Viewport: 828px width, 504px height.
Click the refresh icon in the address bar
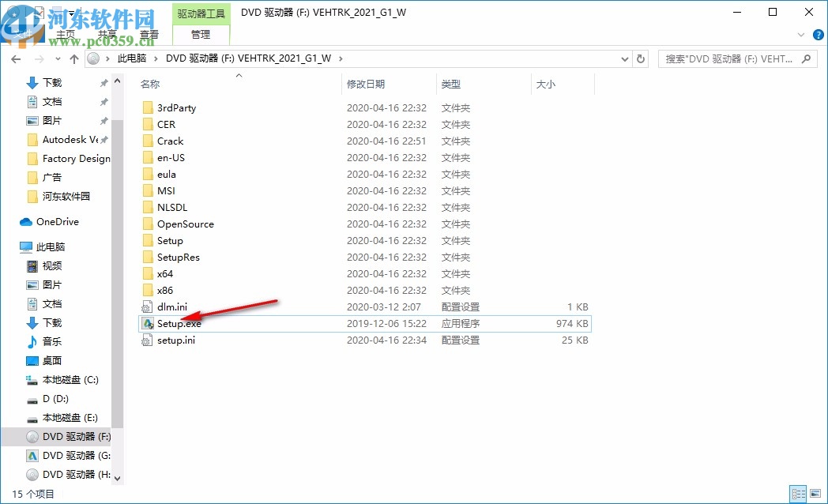(x=640, y=58)
